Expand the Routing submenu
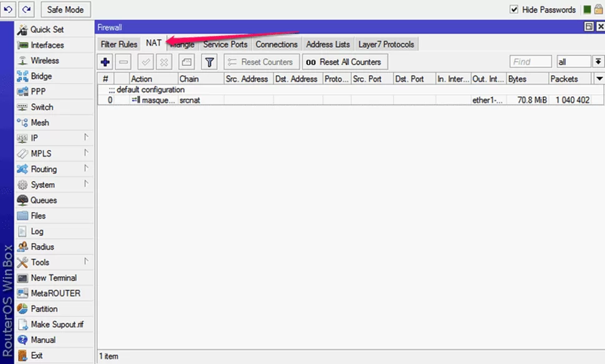Screen dimensions: 605x364 click(x=54, y=169)
